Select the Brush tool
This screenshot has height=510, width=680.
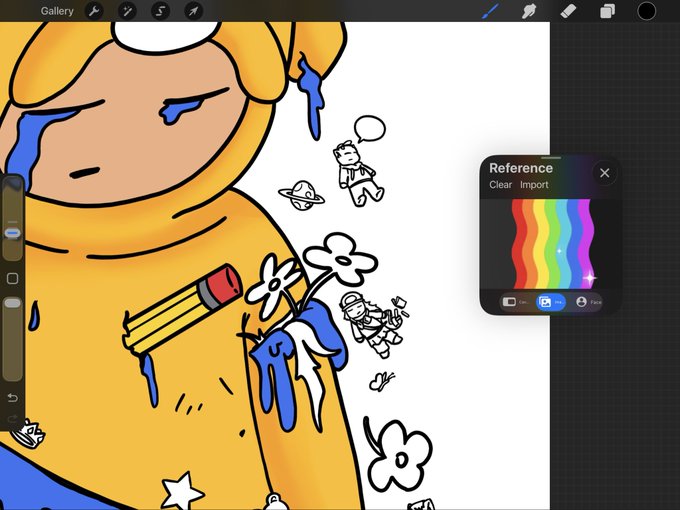pos(490,11)
